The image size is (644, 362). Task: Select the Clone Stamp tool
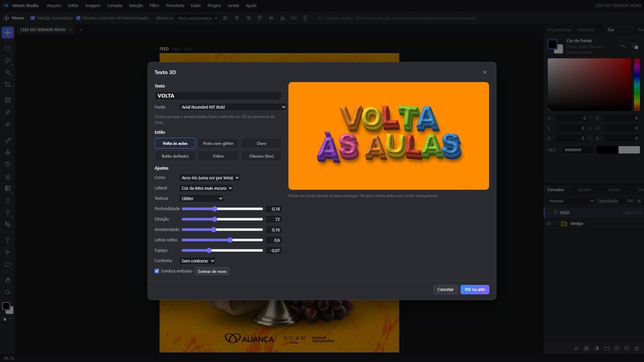point(8,152)
